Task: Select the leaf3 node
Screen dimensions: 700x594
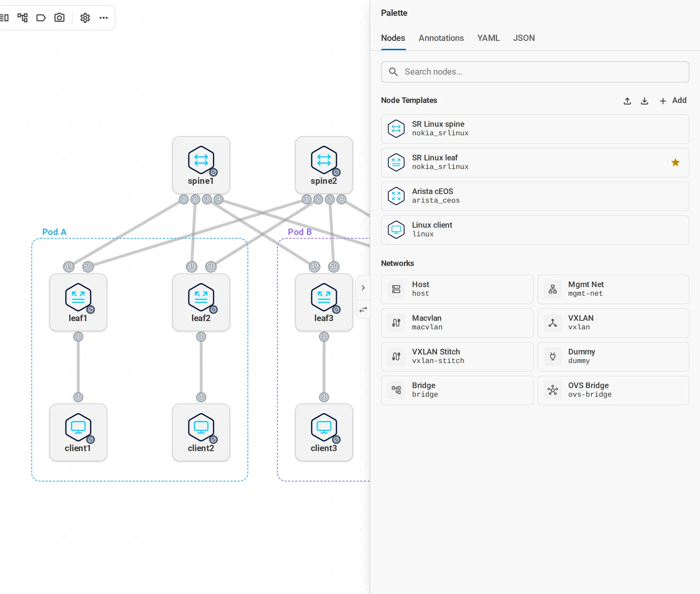Action: coord(324,302)
